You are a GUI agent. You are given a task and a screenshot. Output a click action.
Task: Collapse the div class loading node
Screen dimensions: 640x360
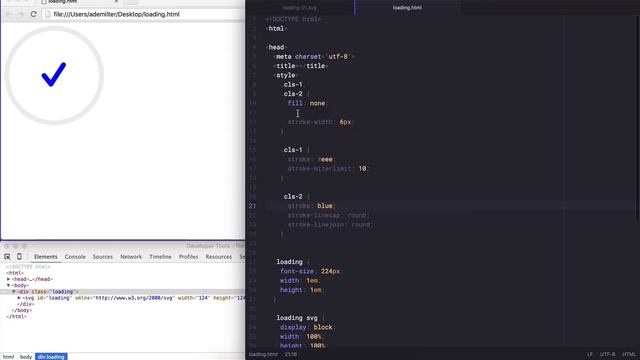(13, 292)
